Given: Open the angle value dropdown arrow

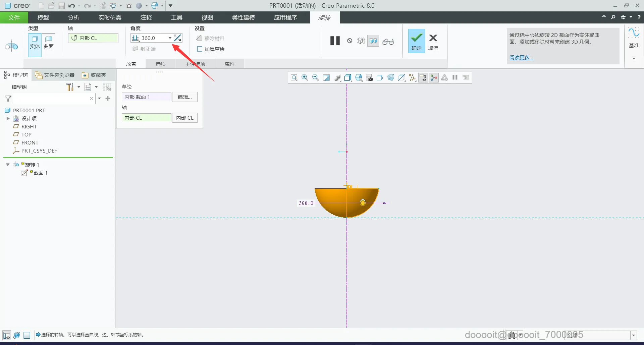Looking at the screenshot, I should [170, 38].
